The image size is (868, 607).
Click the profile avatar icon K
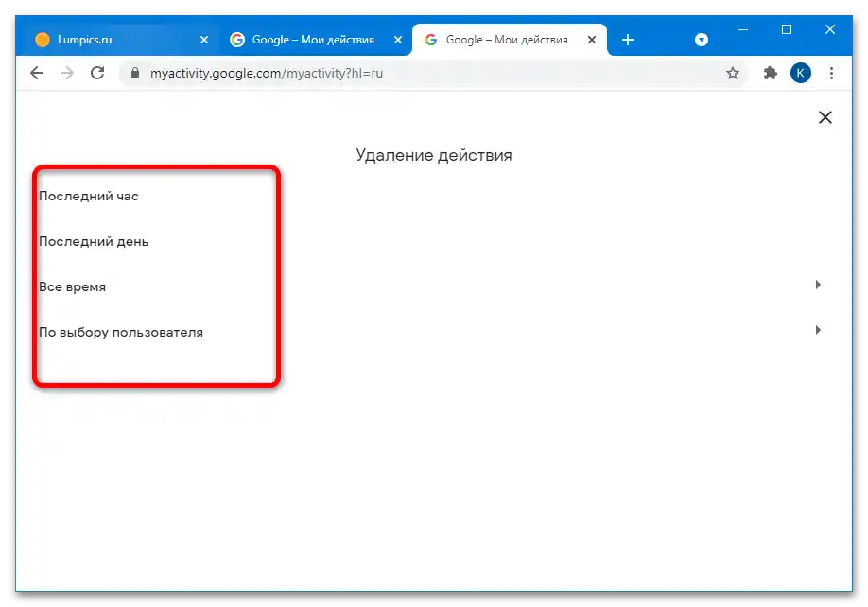(800, 72)
